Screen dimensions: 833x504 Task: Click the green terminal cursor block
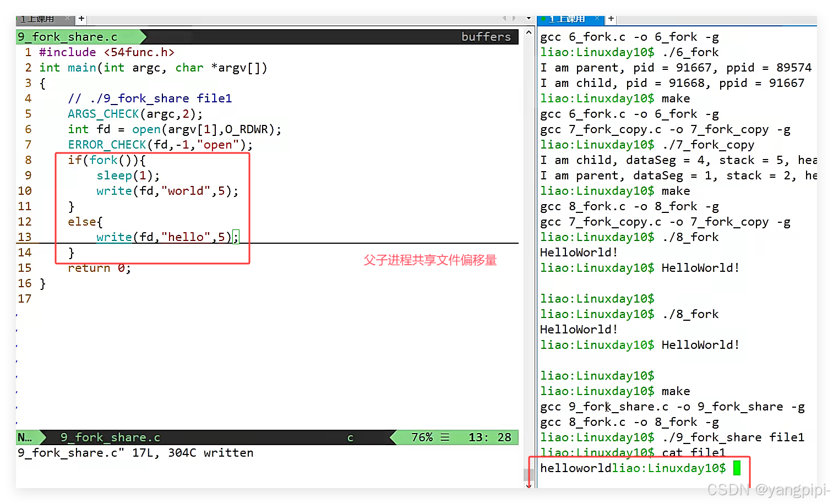coord(737,468)
